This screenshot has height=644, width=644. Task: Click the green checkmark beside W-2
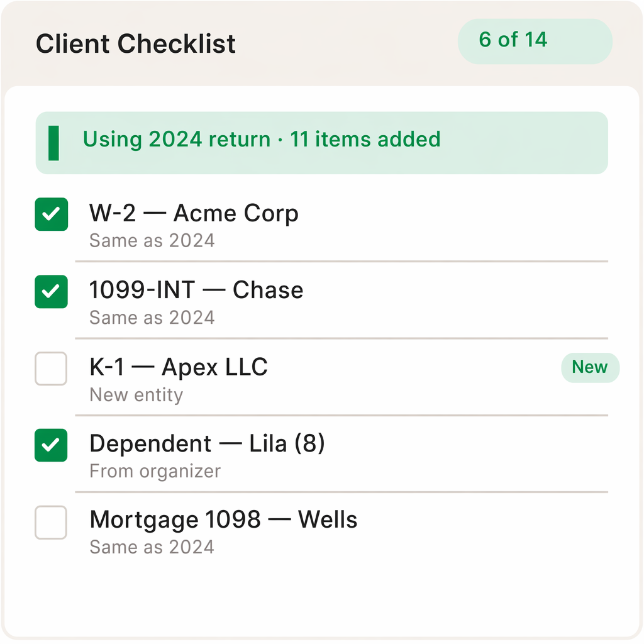click(x=51, y=214)
